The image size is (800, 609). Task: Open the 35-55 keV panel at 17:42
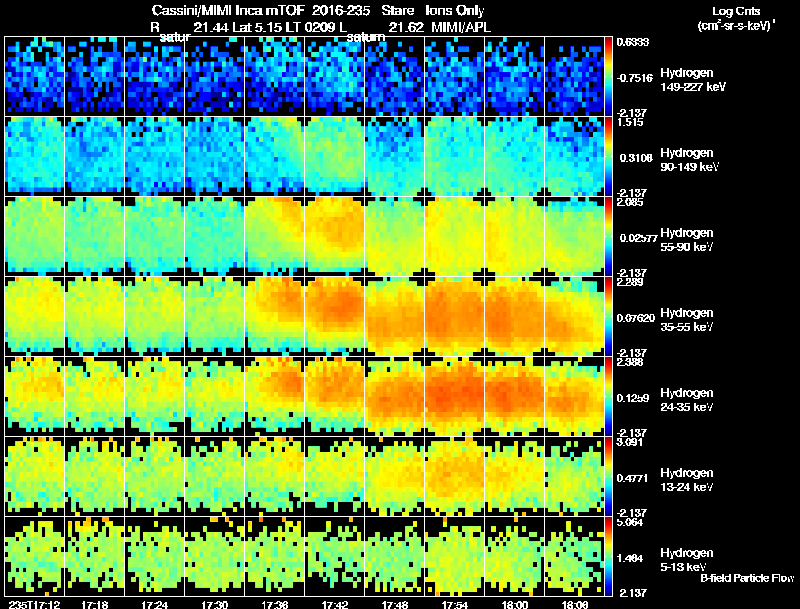pyautogui.click(x=335, y=316)
